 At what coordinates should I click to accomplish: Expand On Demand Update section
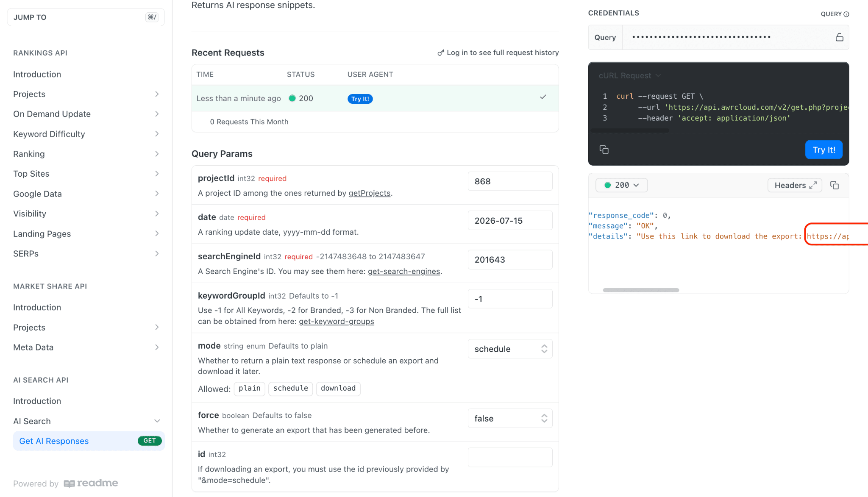point(157,114)
